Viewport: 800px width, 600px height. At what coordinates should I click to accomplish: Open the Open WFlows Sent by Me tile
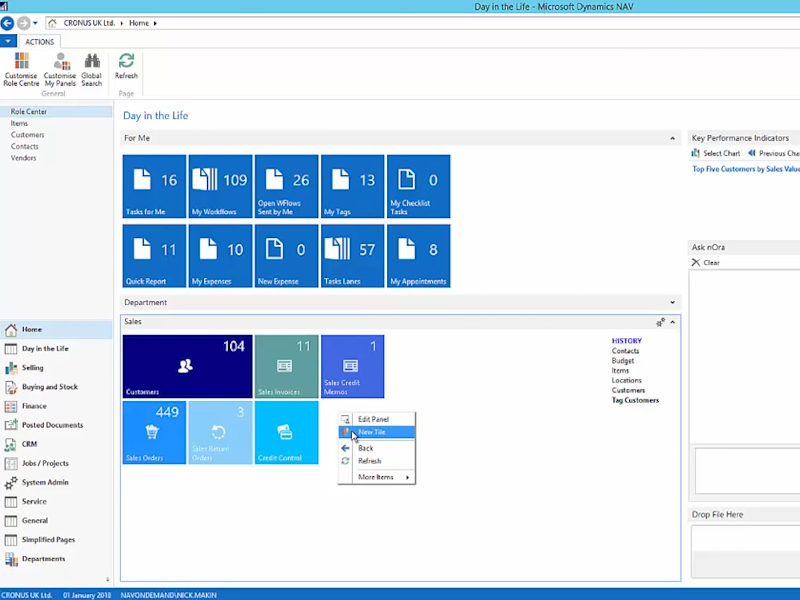pyautogui.click(x=286, y=186)
